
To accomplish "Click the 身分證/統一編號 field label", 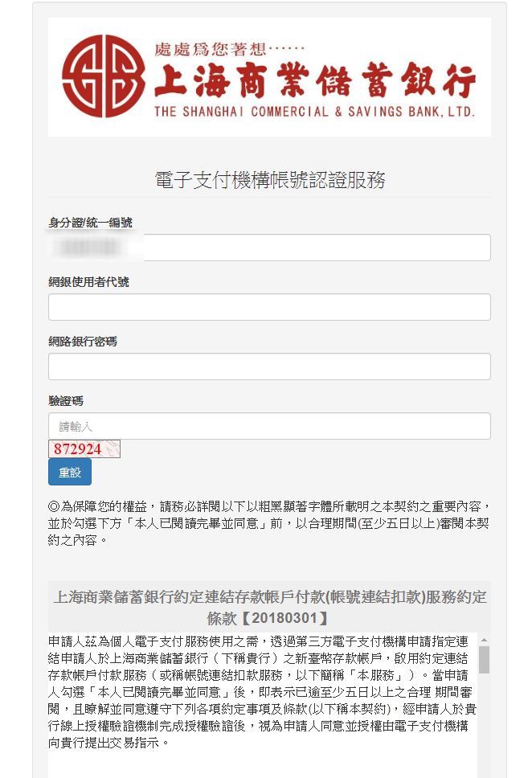I will point(90,223).
